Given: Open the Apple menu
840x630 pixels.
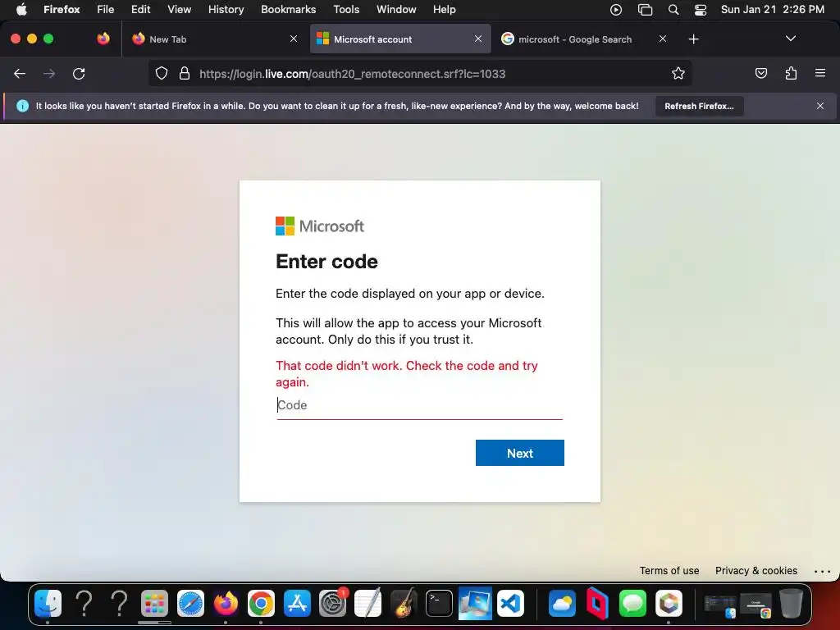Looking at the screenshot, I should (x=21, y=9).
